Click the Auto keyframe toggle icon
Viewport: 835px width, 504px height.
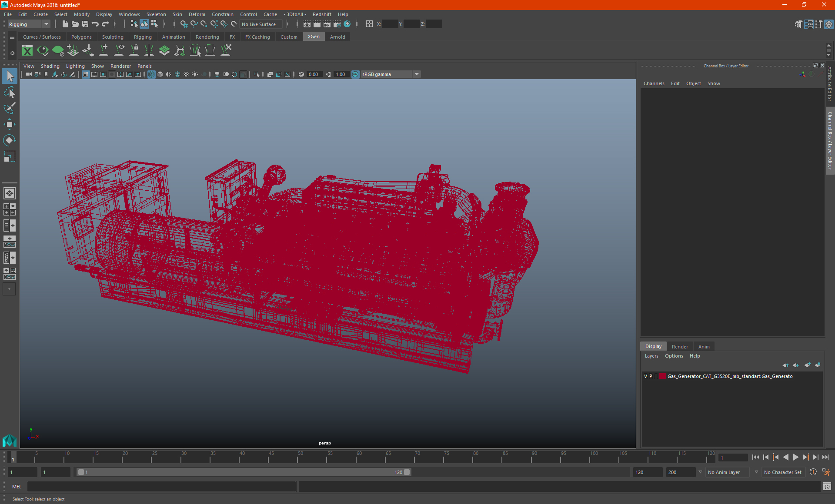(813, 472)
